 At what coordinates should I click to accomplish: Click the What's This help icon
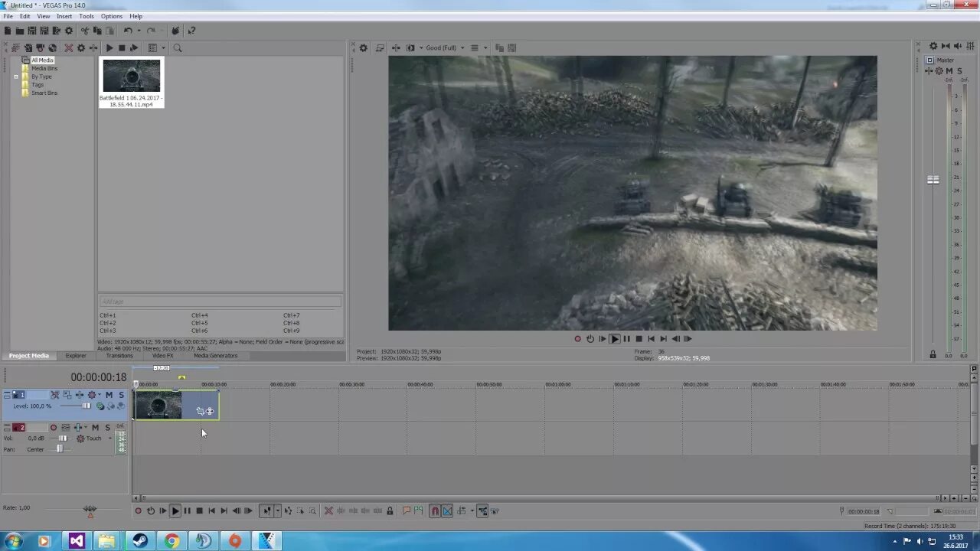pyautogui.click(x=191, y=31)
